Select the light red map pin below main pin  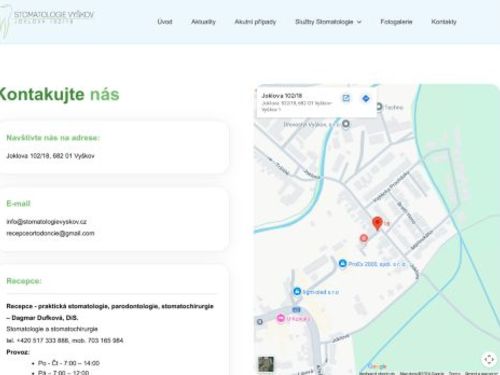(x=364, y=238)
